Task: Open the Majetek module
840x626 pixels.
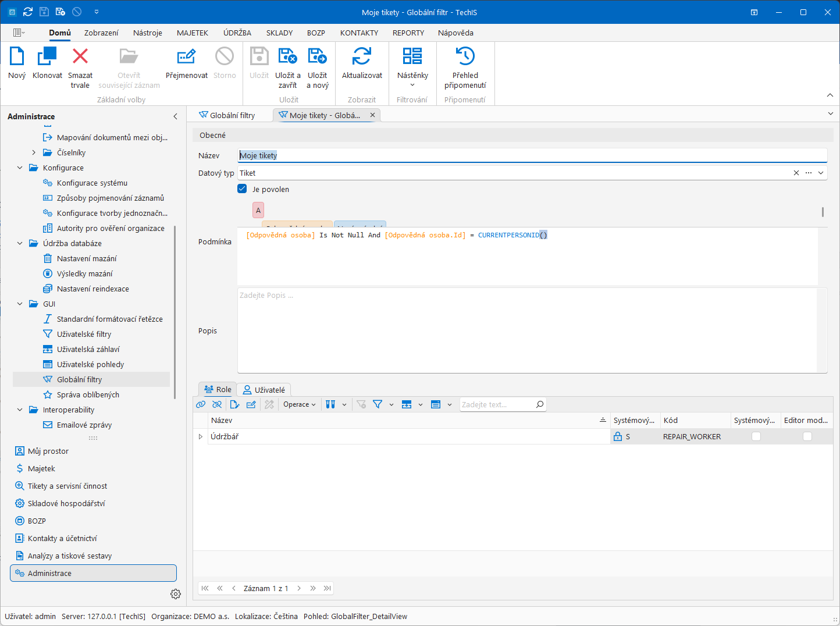Action: click(x=41, y=468)
